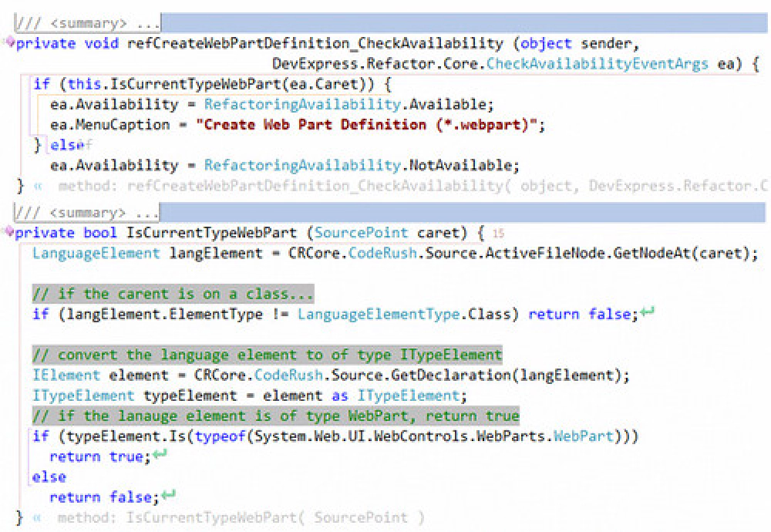Click GetNodeAt(caret) method call
This screenshot has height=532, width=771.
click(x=681, y=253)
